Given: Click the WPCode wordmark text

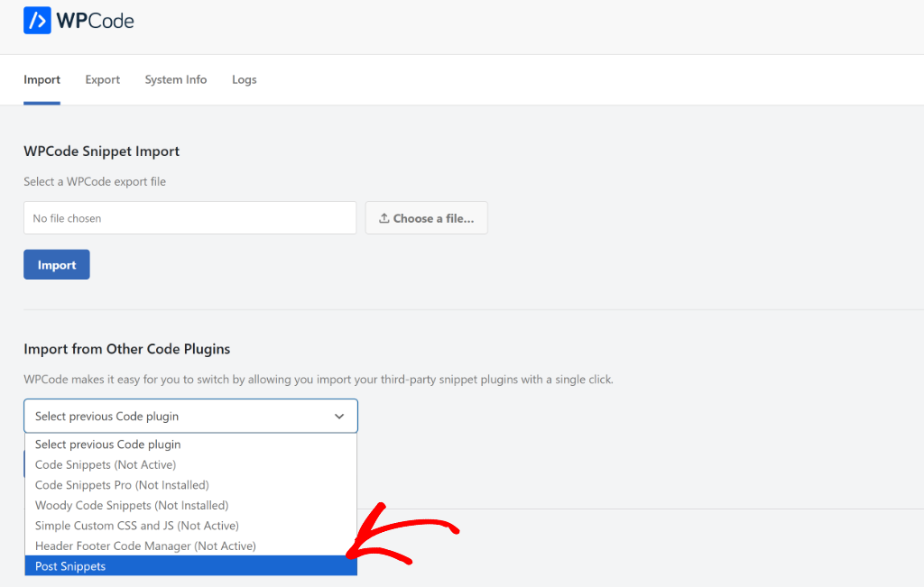Looking at the screenshot, I should tap(96, 22).
